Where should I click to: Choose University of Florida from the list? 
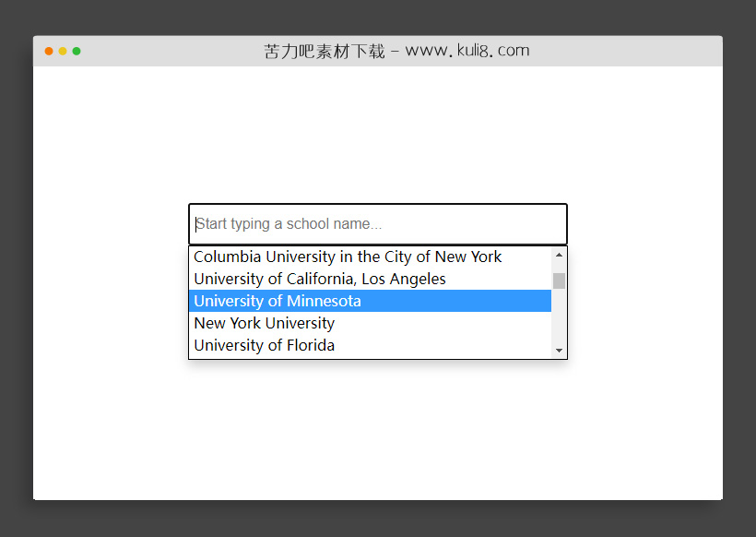[265, 345]
